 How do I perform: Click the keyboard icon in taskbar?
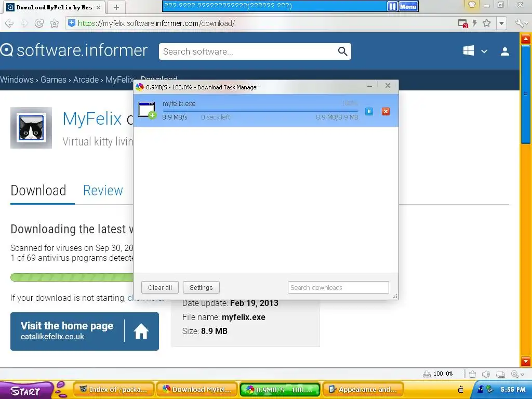click(461, 390)
